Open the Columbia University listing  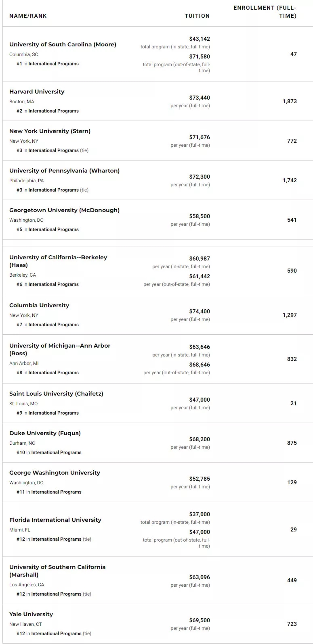pyautogui.click(x=39, y=305)
